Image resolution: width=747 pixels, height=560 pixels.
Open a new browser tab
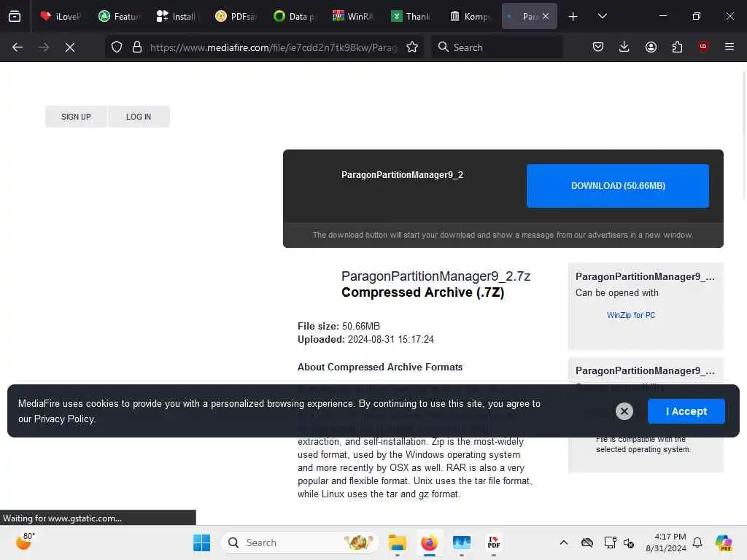573,17
